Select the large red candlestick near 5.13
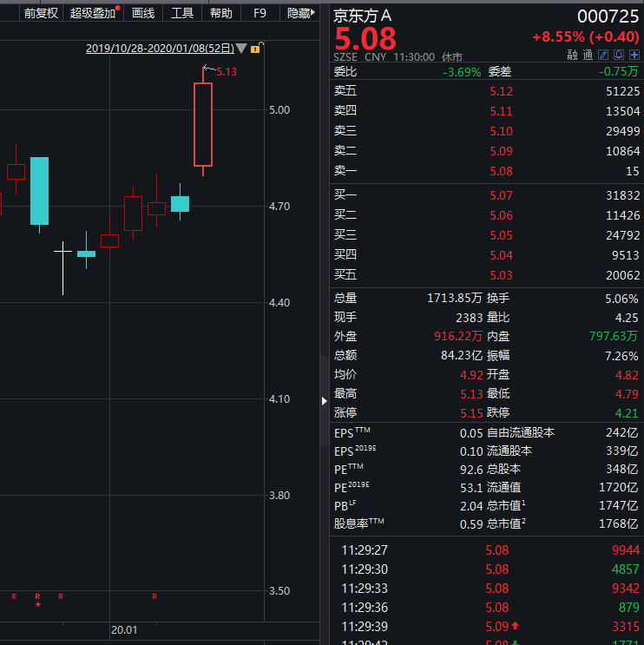Viewport: 644px width, 645px height. point(203,124)
